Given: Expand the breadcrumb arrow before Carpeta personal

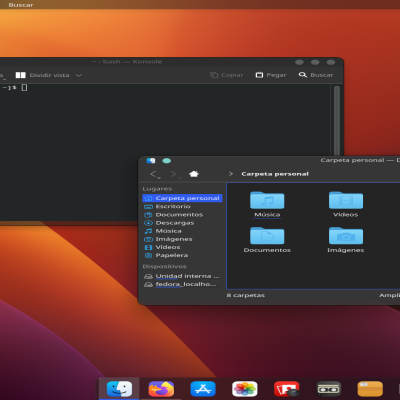Looking at the screenshot, I should pyautogui.click(x=231, y=174).
